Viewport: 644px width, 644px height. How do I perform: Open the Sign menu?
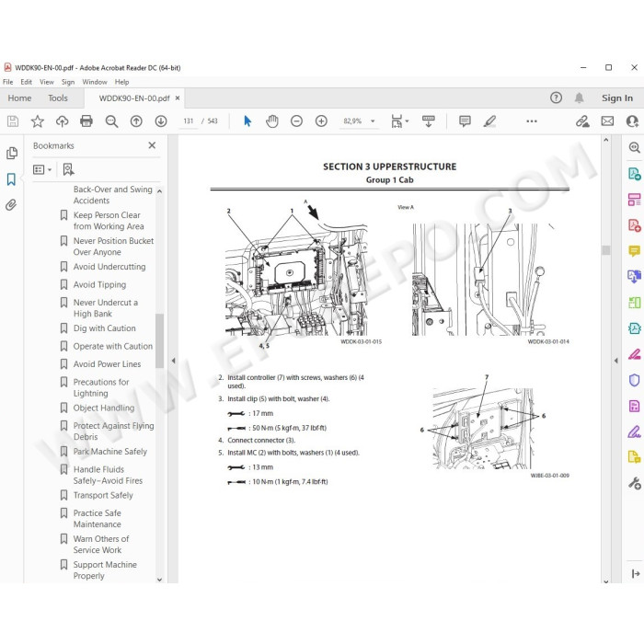pyautogui.click(x=68, y=82)
